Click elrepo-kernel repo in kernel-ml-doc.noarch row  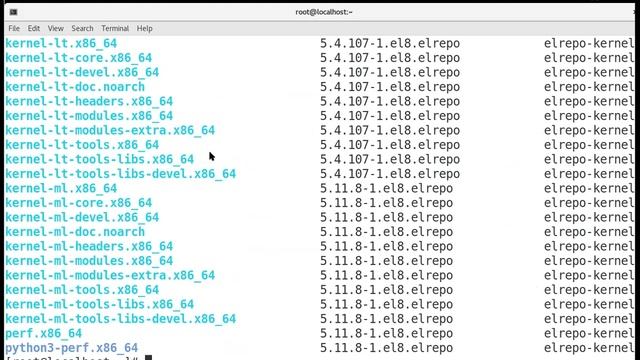[x=589, y=232]
